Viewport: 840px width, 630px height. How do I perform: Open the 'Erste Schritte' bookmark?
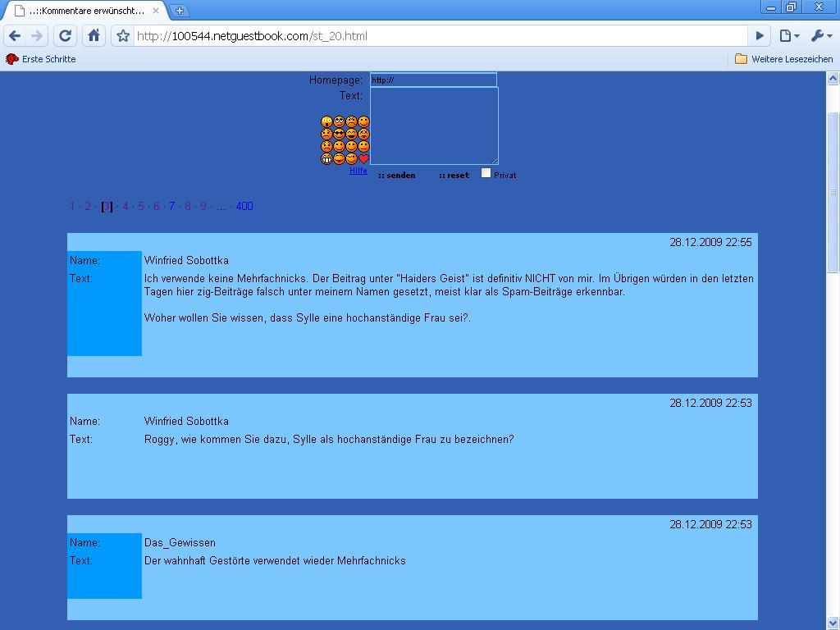[x=41, y=59]
